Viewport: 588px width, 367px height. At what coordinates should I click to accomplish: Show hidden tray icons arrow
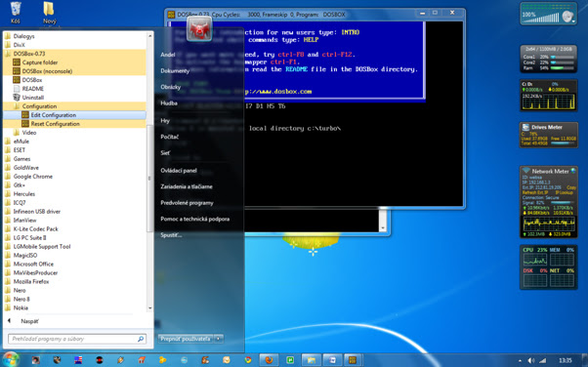[520, 360]
